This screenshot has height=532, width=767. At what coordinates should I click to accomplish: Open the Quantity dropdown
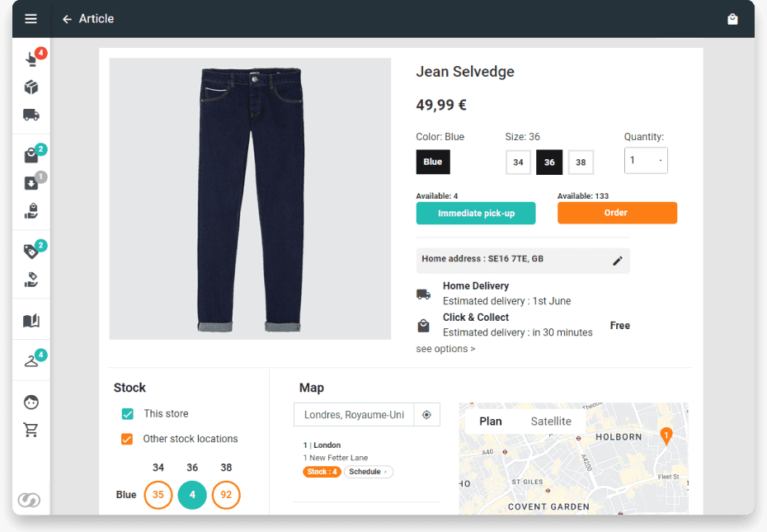click(646, 161)
